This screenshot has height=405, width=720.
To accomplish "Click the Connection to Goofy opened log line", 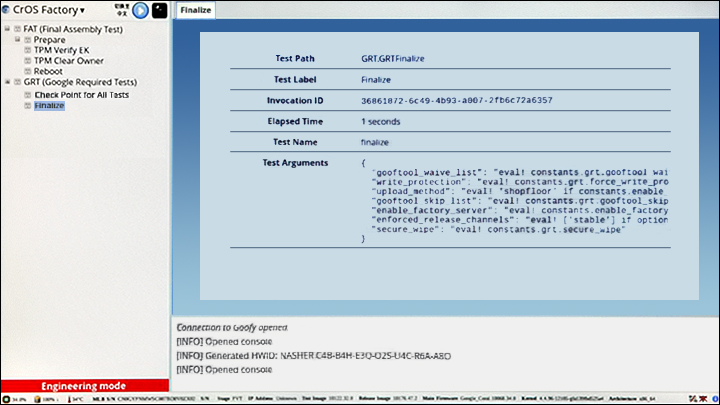I will [232, 327].
